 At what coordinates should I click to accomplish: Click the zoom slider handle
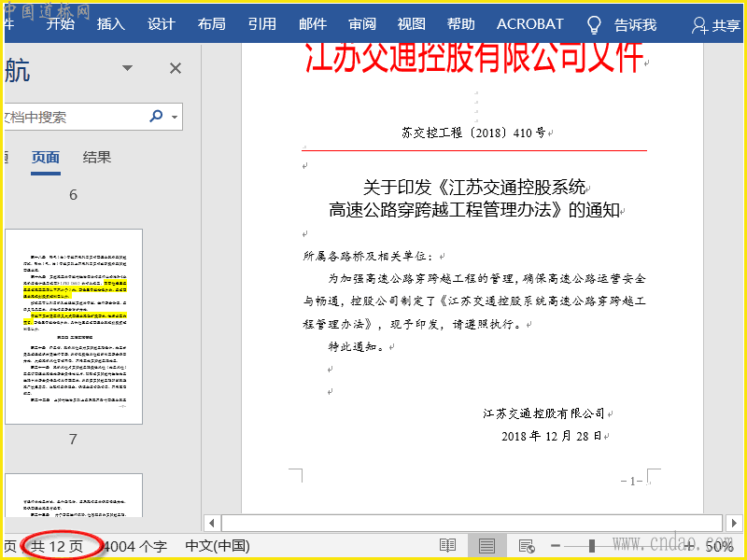pyautogui.click(x=592, y=546)
